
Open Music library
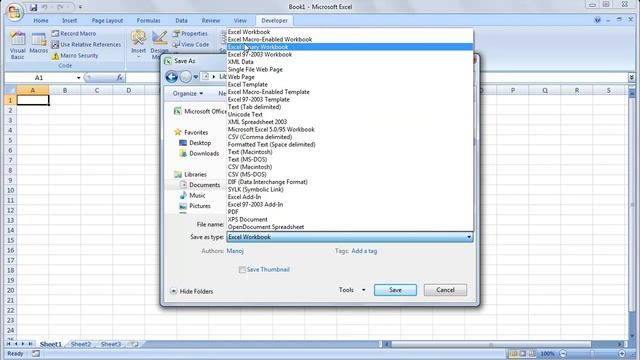point(192,196)
